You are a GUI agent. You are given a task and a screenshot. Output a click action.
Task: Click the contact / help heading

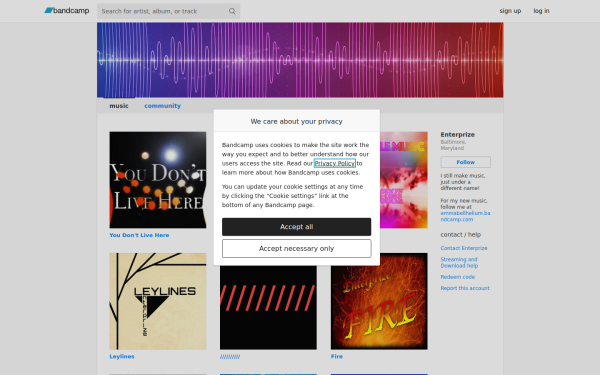(460, 235)
